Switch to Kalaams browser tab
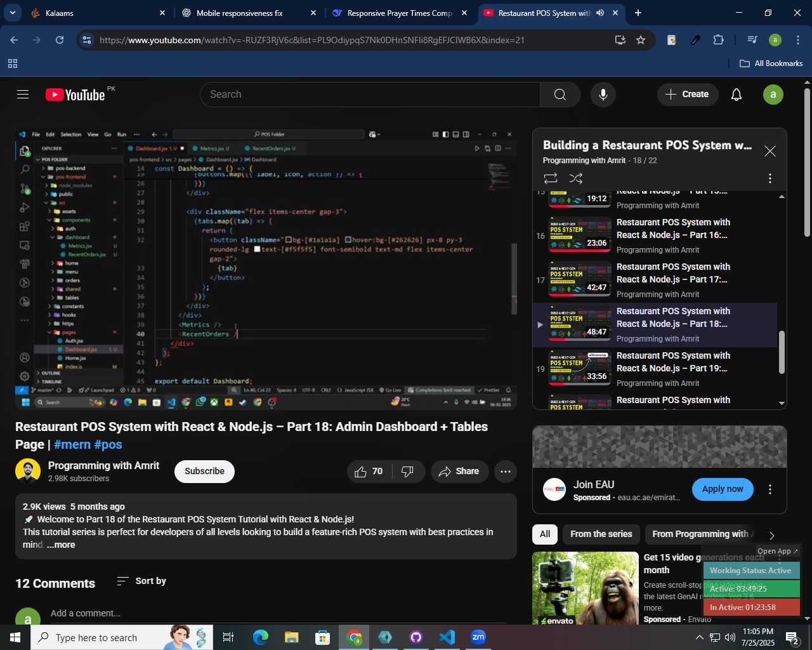 click(x=98, y=13)
